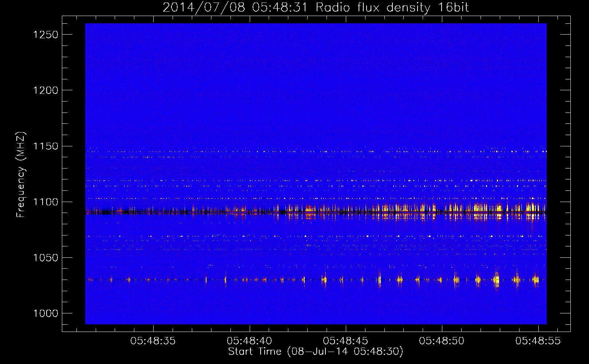Click the x-axis label "Start Time (08-Jul-14 05:48:30)"
Image resolution: width=589 pixels, height=364 pixels.
(316, 352)
